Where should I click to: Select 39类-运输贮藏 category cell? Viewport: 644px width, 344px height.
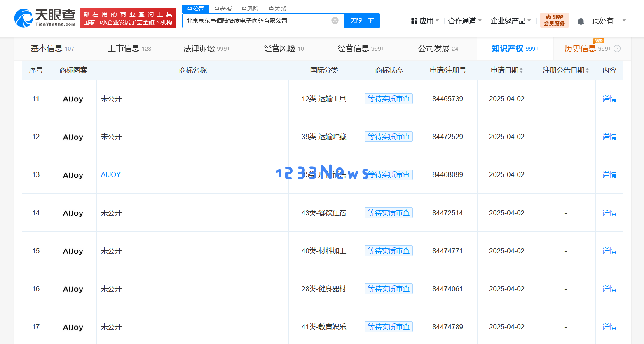coord(324,137)
